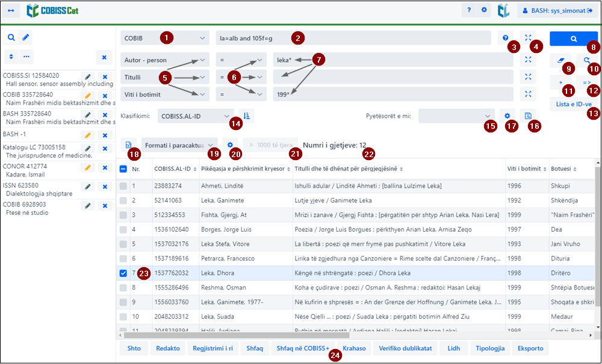Click the Redakto button
The width and height of the screenshot is (602, 364).
168,348
